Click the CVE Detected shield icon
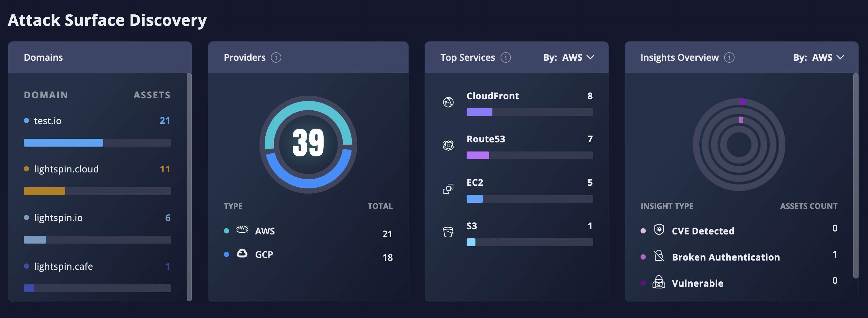 (659, 230)
